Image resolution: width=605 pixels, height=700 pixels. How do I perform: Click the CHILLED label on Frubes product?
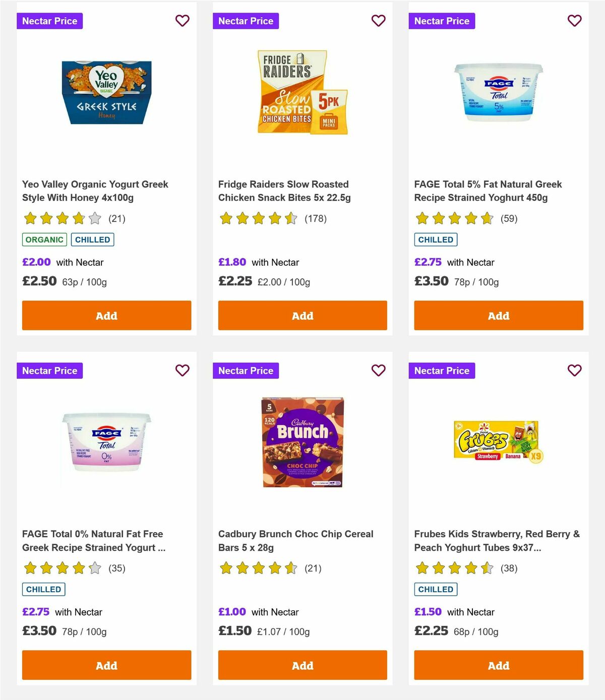pyautogui.click(x=436, y=589)
